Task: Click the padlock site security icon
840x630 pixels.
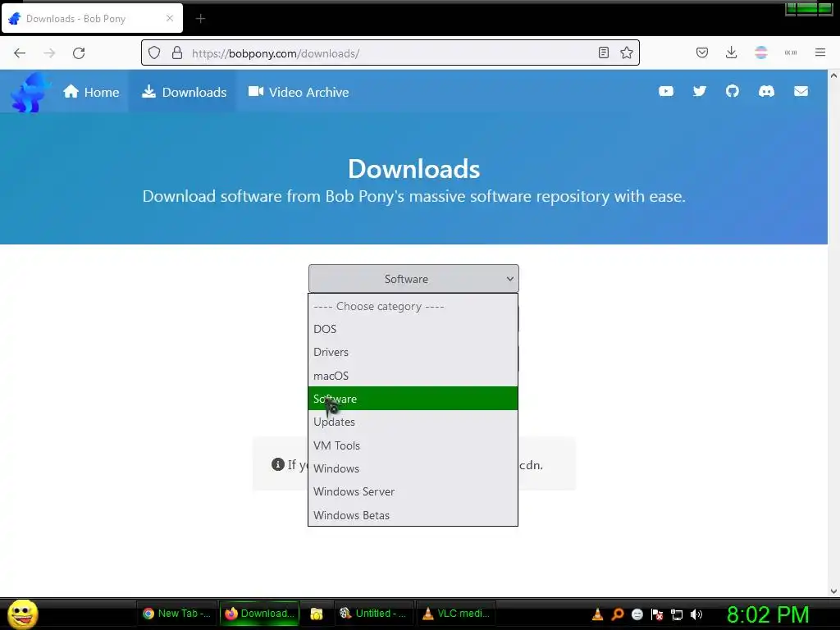Action: 177,53
